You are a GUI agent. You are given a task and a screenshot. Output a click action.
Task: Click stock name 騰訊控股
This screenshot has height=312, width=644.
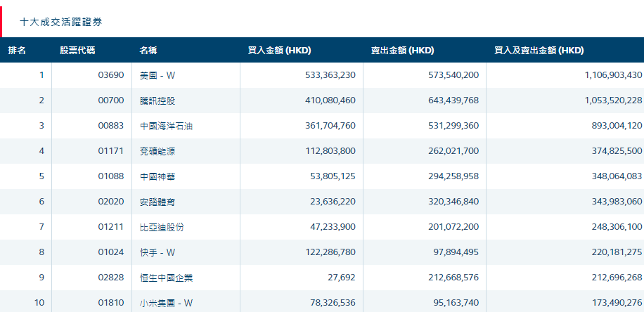tap(157, 100)
